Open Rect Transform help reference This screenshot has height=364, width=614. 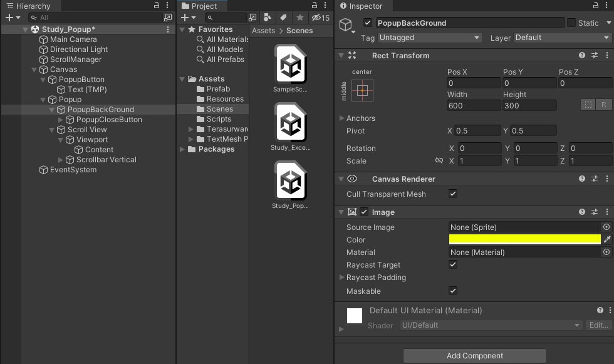(582, 56)
